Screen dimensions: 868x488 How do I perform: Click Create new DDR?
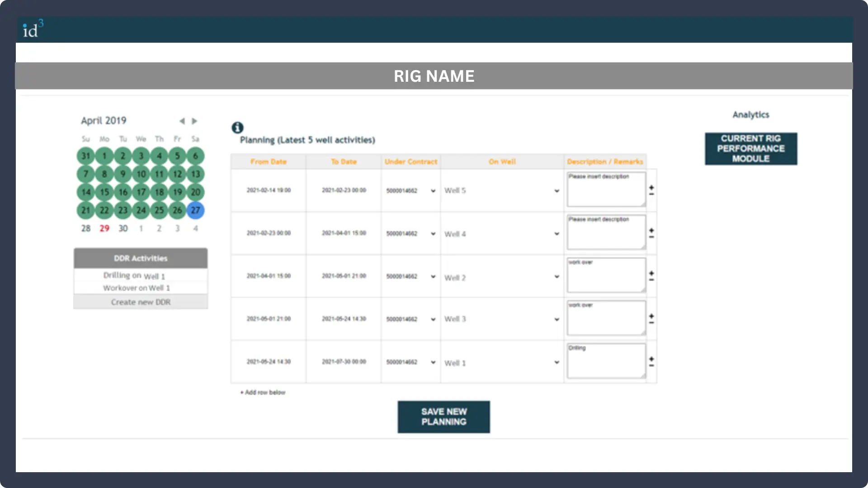tap(141, 302)
